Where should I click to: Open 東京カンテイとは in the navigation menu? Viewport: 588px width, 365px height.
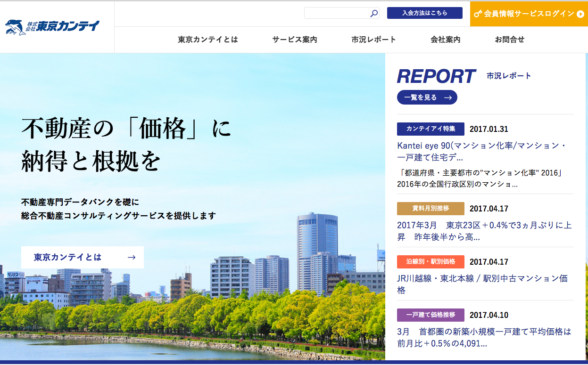[x=207, y=40]
